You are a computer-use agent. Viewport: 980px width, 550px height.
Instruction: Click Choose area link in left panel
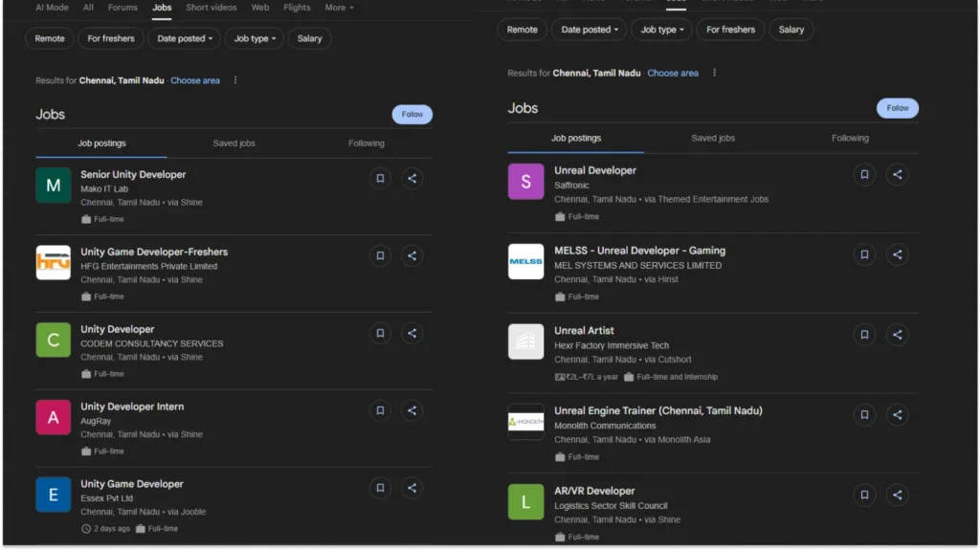195,80
